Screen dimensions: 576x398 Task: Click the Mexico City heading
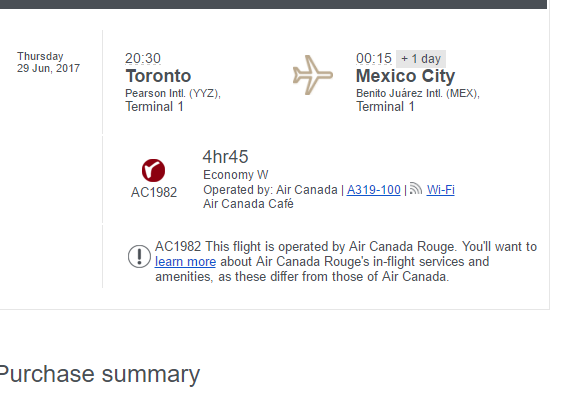point(406,76)
